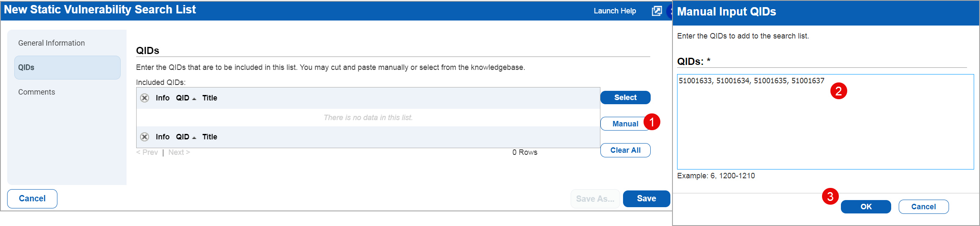The width and height of the screenshot is (980, 226).
Task: Click the remove icon in bottom table header
Action: (x=145, y=137)
